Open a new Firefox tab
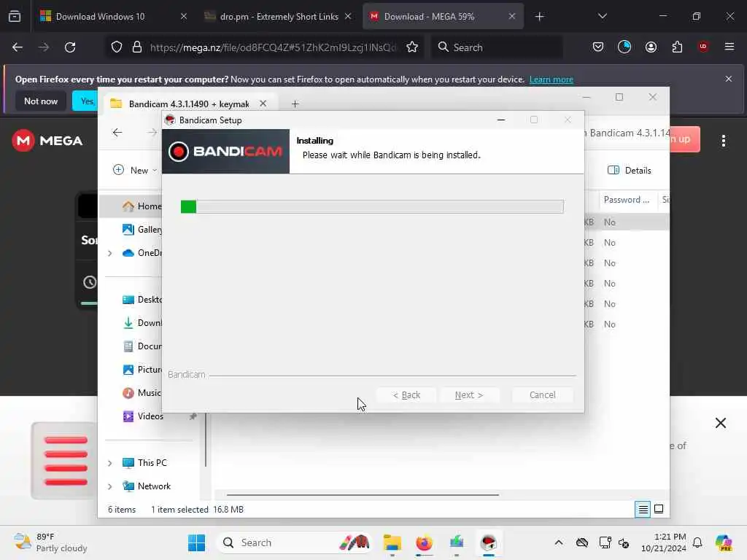 tap(539, 17)
